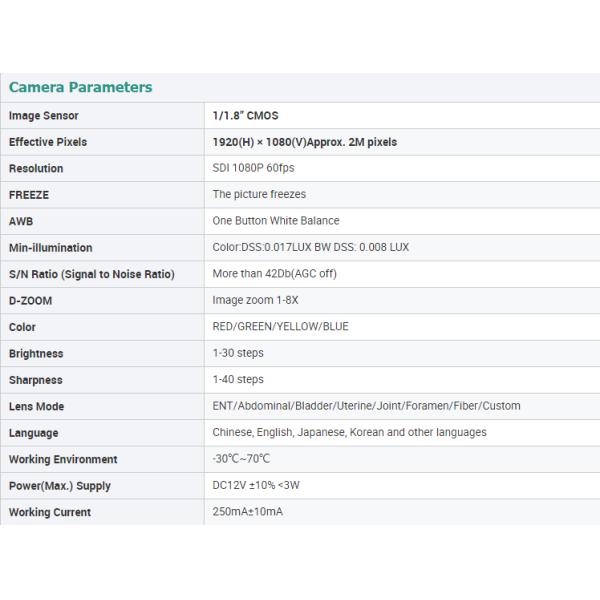The height and width of the screenshot is (600, 600).
Task: Select the Image zoom 1-8X value
Action: tap(254, 300)
